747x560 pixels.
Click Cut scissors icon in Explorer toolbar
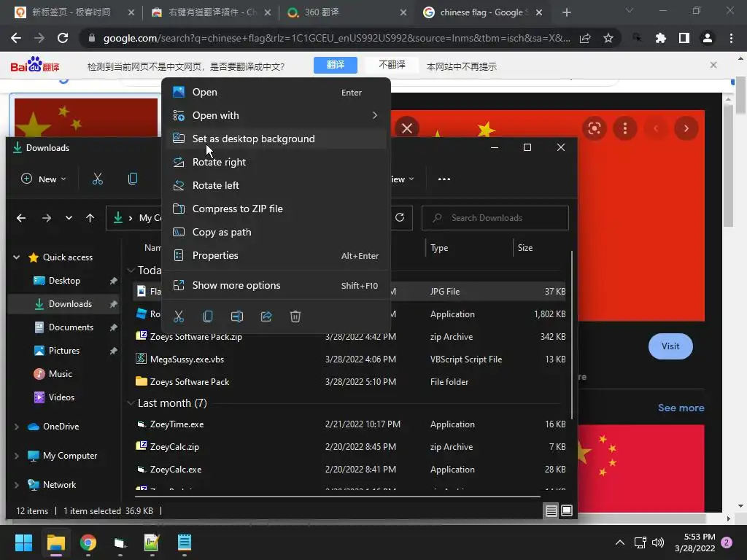[98, 179]
